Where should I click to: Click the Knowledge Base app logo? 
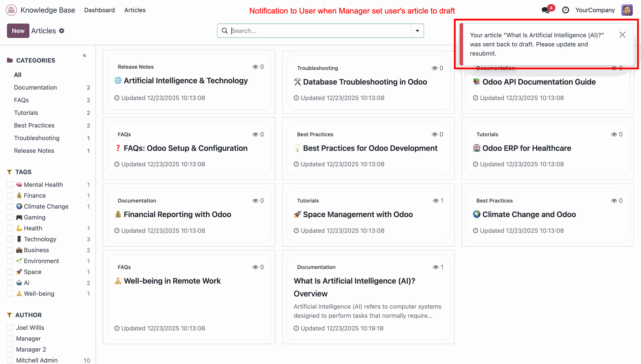pyautogui.click(x=11, y=10)
